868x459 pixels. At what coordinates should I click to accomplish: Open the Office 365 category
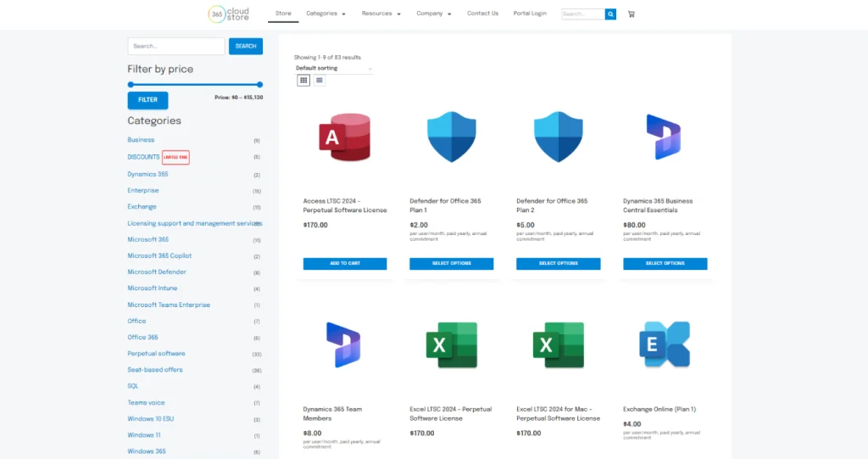tap(142, 338)
